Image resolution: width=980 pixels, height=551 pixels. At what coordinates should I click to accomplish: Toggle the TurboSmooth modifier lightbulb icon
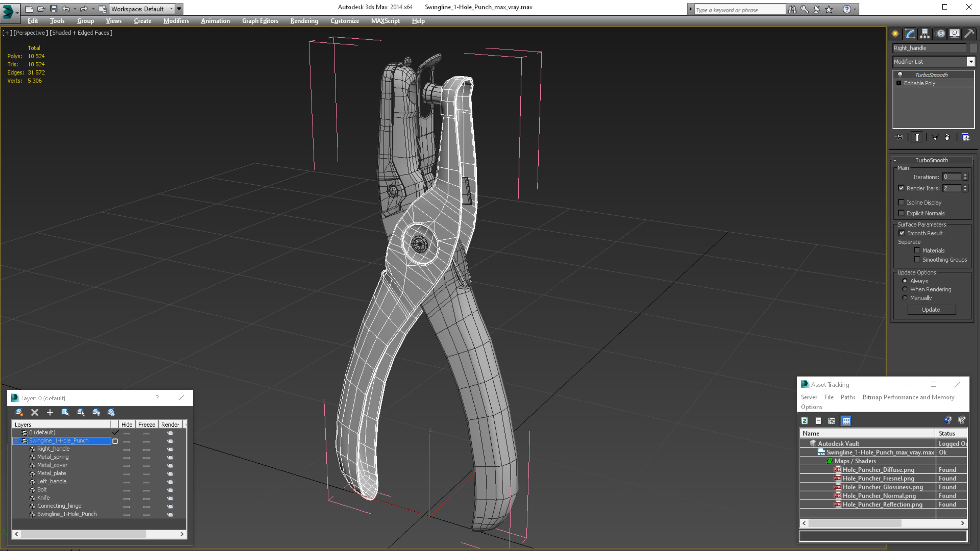(x=900, y=74)
